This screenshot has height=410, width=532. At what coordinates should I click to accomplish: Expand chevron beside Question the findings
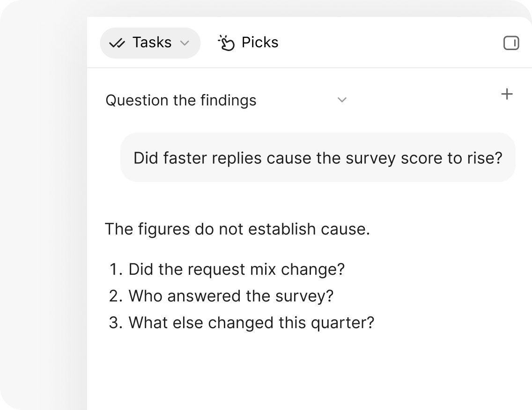[342, 100]
